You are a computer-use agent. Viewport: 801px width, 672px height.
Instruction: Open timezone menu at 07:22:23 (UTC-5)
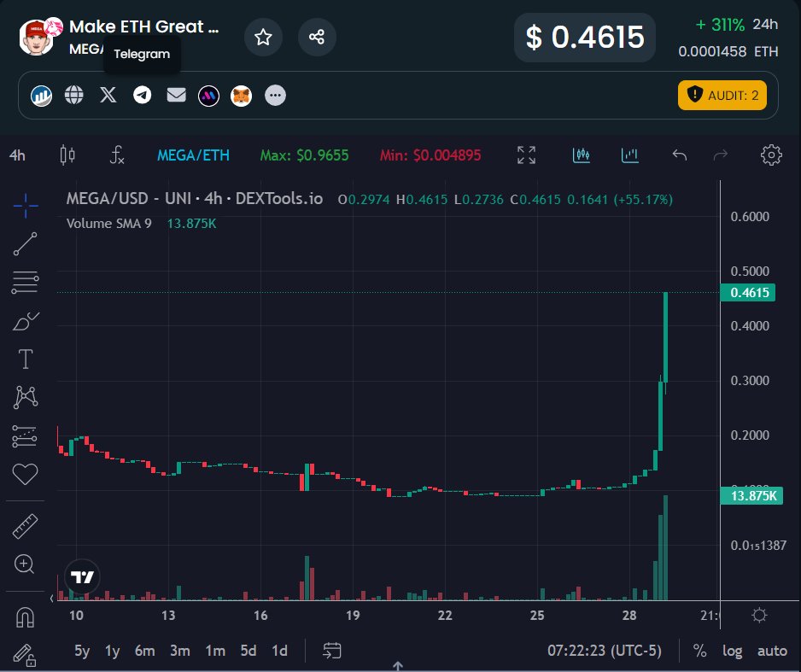[605, 651]
